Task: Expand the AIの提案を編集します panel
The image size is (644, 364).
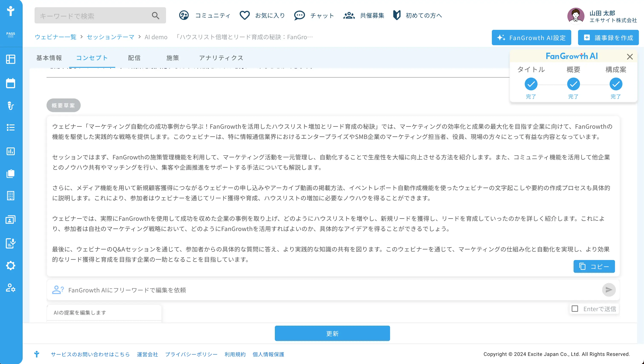Action: tap(104, 312)
